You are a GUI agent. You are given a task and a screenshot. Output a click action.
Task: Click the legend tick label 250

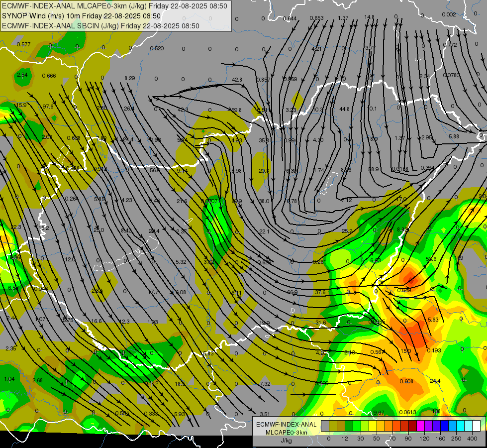(x=456, y=439)
